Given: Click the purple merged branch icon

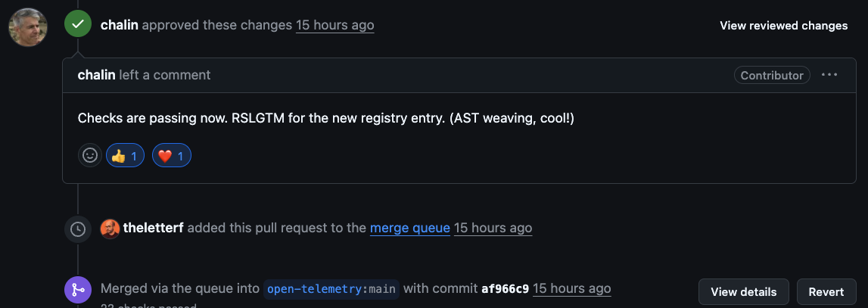Looking at the screenshot, I should pyautogui.click(x=77, y=289).
